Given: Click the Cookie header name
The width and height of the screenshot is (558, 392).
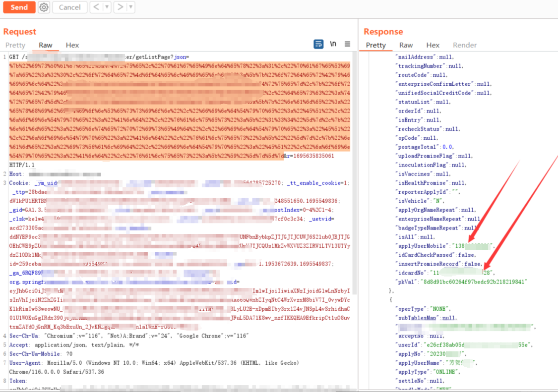Looking at the screenshot, I should pos(19,183).
